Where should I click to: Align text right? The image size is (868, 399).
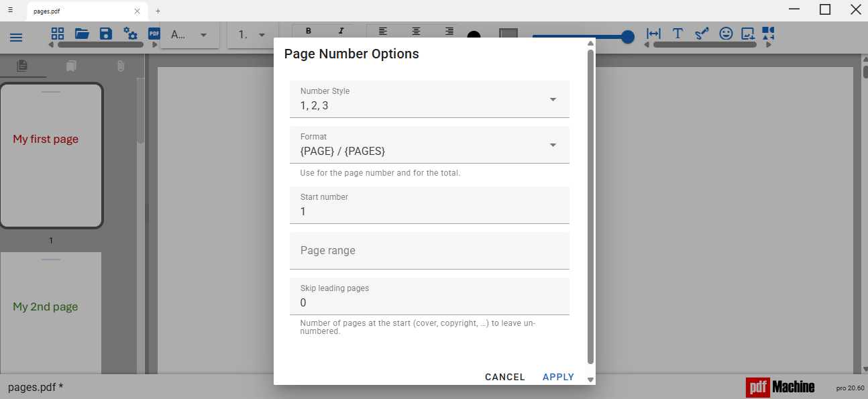(x=449, y=31)
